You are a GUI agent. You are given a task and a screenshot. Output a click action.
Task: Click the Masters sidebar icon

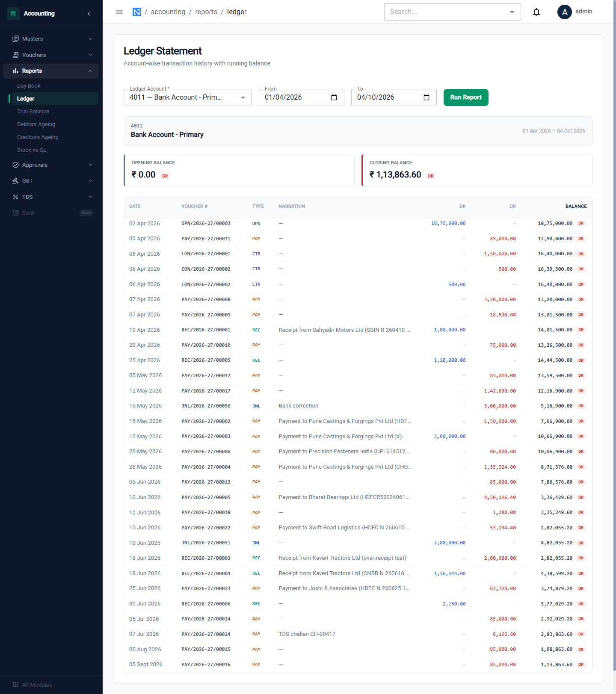[16, 39]
